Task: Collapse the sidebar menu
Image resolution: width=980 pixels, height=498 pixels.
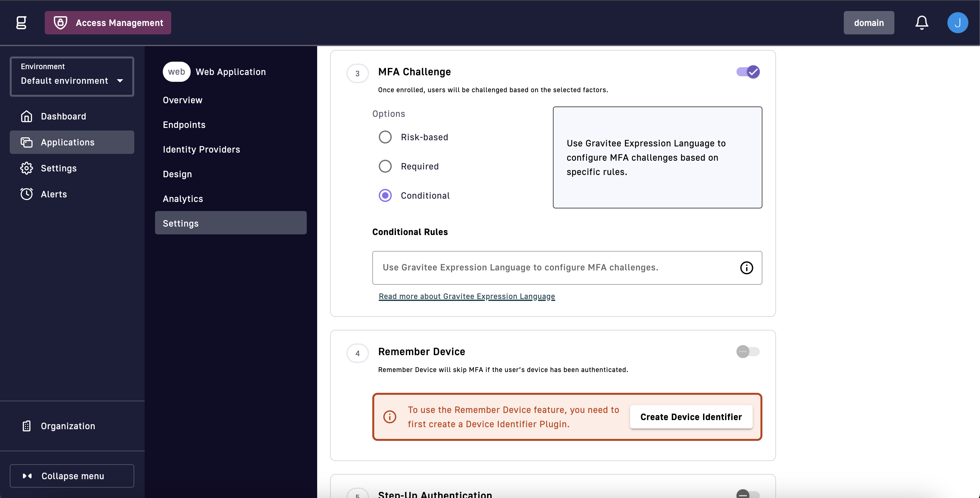Action: coord(72,476)
